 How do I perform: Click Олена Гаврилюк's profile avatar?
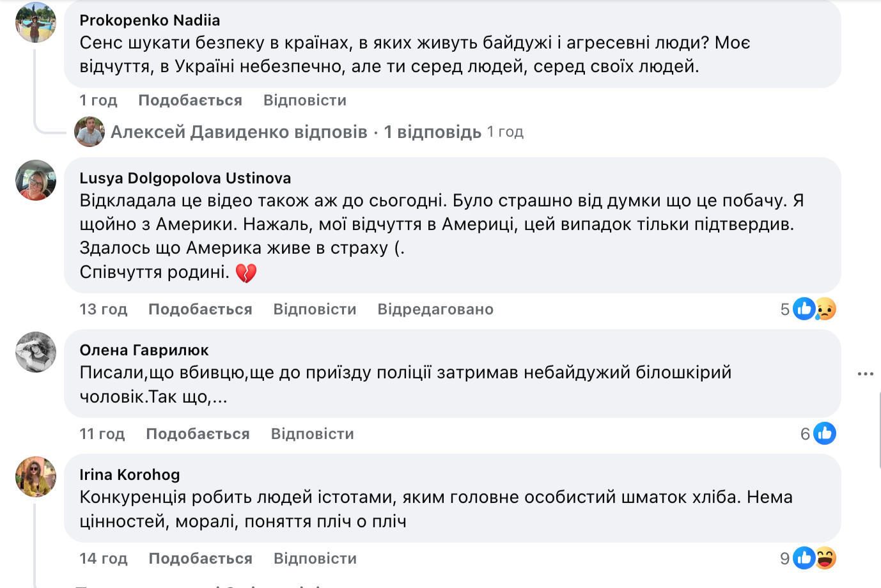(x=36, y=352)
